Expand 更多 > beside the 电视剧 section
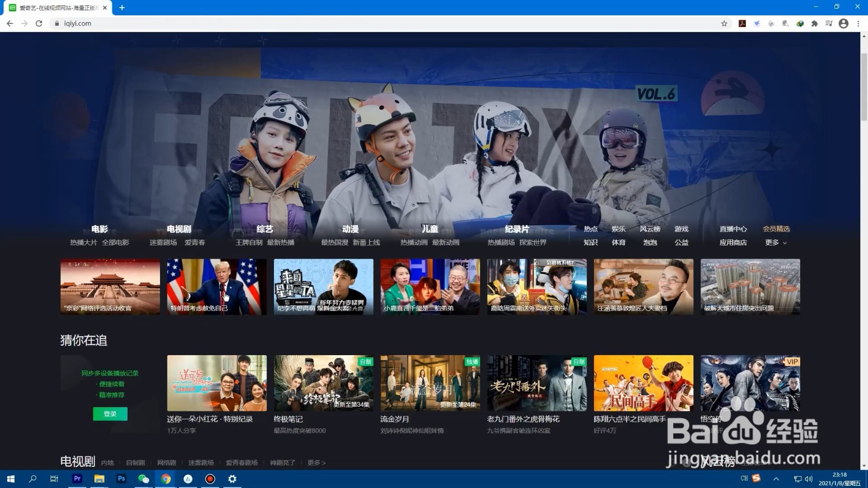The height and width of the screenshot is (488, 868). pyautogui.click(x=316, y=463)
